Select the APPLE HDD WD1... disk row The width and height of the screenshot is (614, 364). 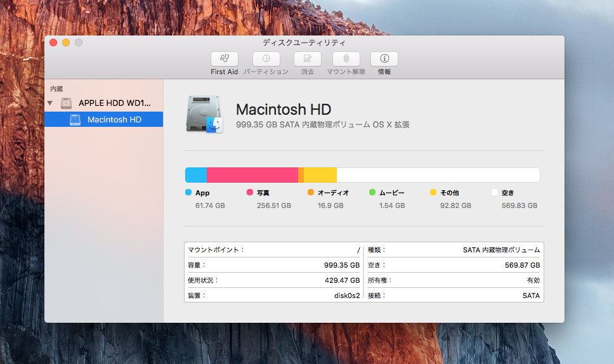(104, 103)
